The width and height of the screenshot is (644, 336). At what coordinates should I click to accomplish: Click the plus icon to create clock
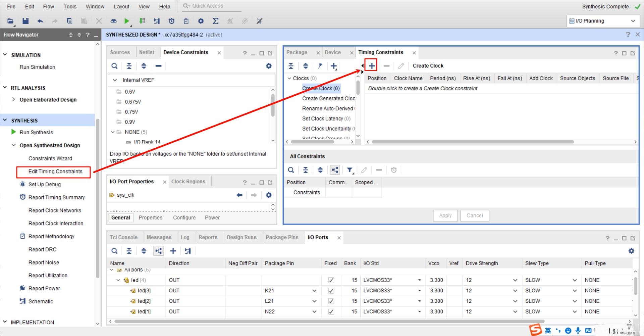[x=371, y=66]
